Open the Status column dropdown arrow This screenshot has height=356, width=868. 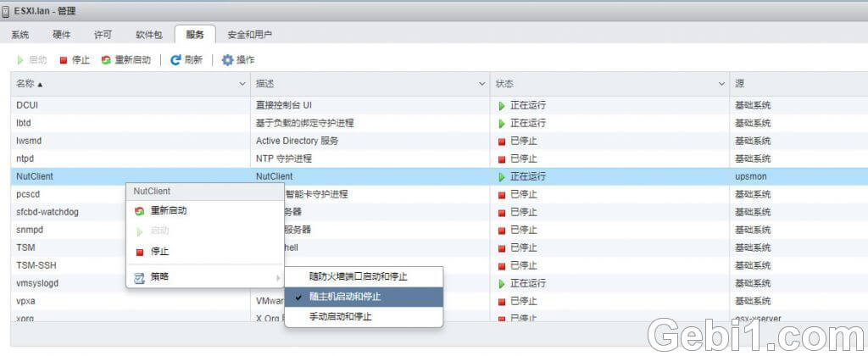721,84
